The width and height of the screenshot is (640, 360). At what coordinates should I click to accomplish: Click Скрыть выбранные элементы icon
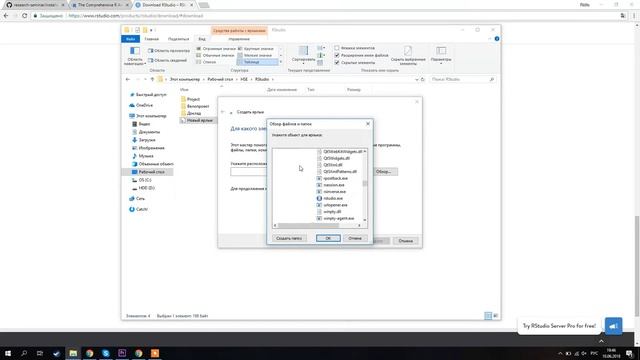click(408, 56)
